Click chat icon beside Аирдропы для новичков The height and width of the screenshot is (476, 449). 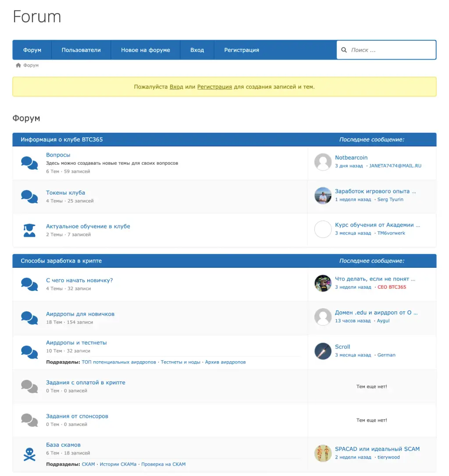pos(29,318)
